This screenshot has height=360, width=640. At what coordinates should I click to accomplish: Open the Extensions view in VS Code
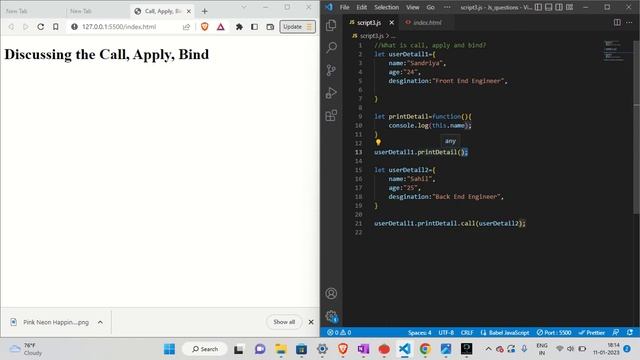331,116
